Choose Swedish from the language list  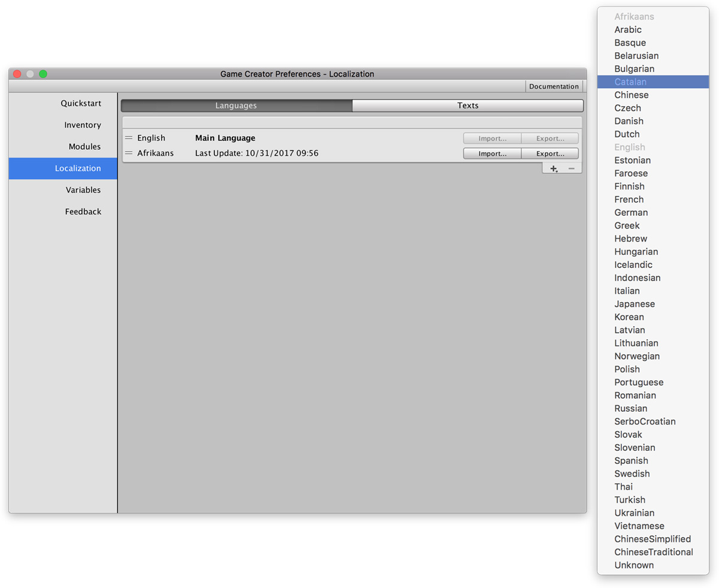[653, 474]
